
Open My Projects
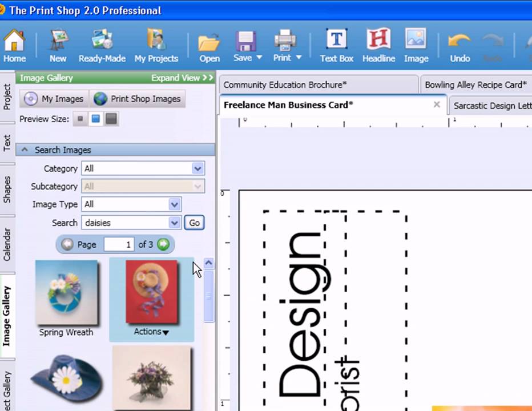(x=156, y=46)
